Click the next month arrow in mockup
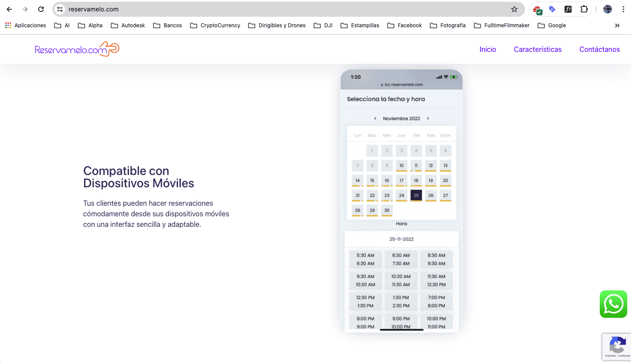Viewport: 631px width, 364px height. click(428, 118)
